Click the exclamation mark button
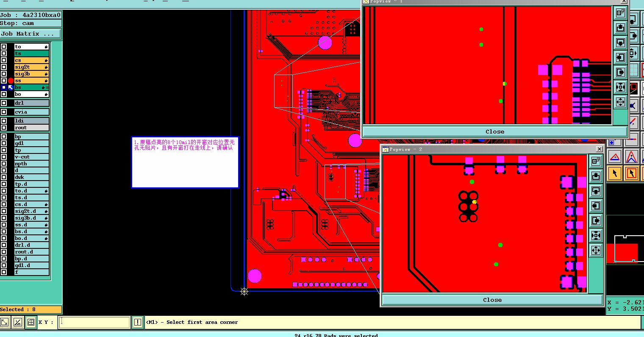Image resolution: width=644 pixels, height=337 pixels. (138, 322)
